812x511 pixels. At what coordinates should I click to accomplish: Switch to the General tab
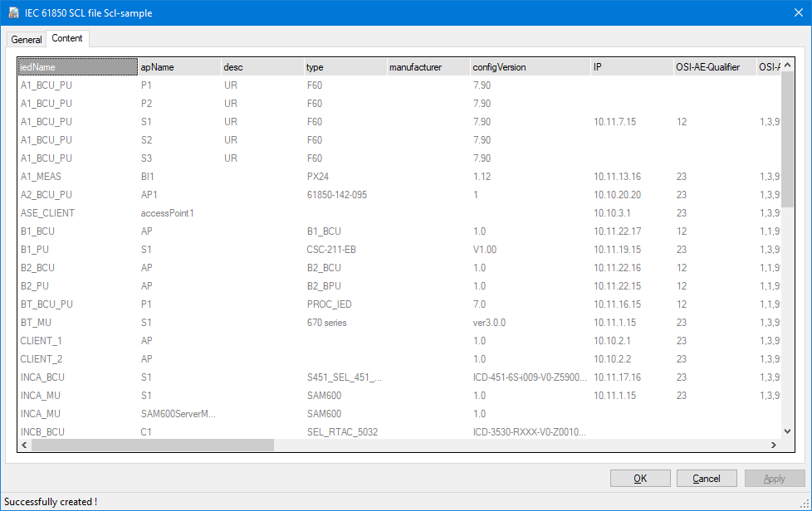coord(27,39)
